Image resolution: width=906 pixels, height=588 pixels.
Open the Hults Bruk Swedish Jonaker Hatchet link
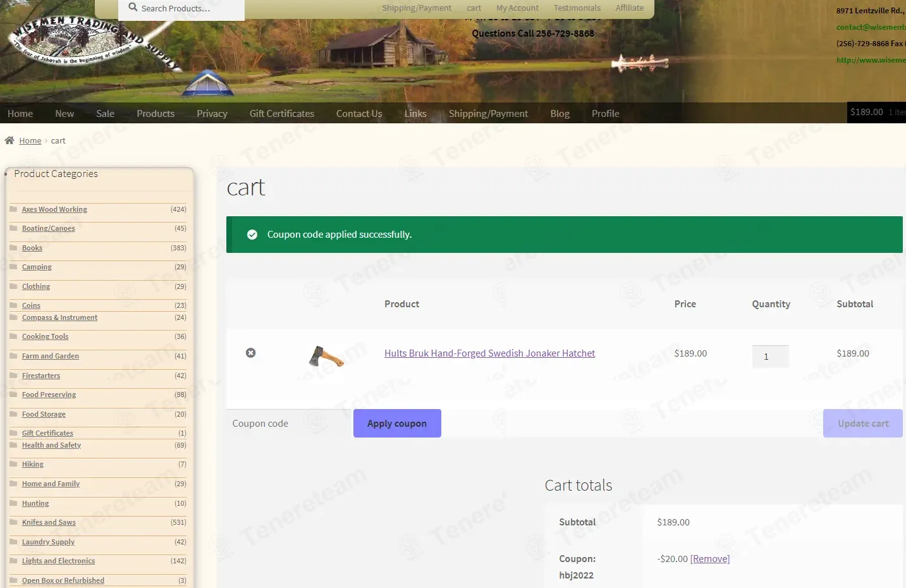pyautogui.click(x=489, y=353)
